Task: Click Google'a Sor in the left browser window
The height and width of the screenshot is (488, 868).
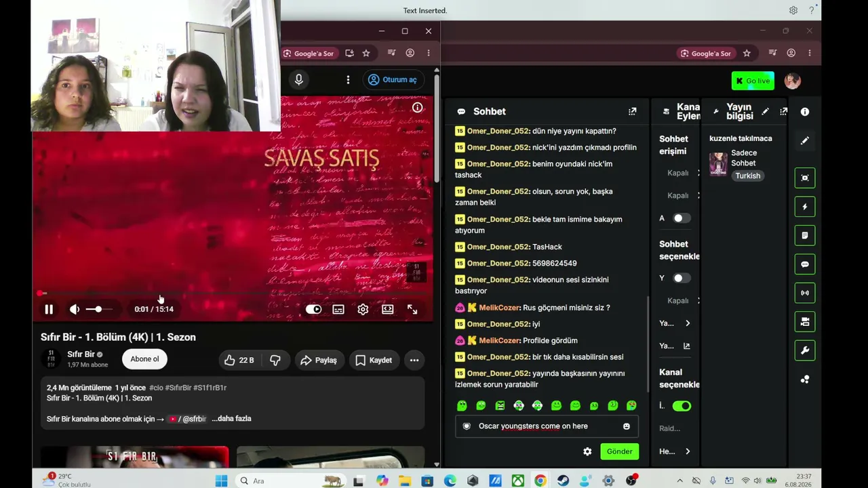Action: 309,54
